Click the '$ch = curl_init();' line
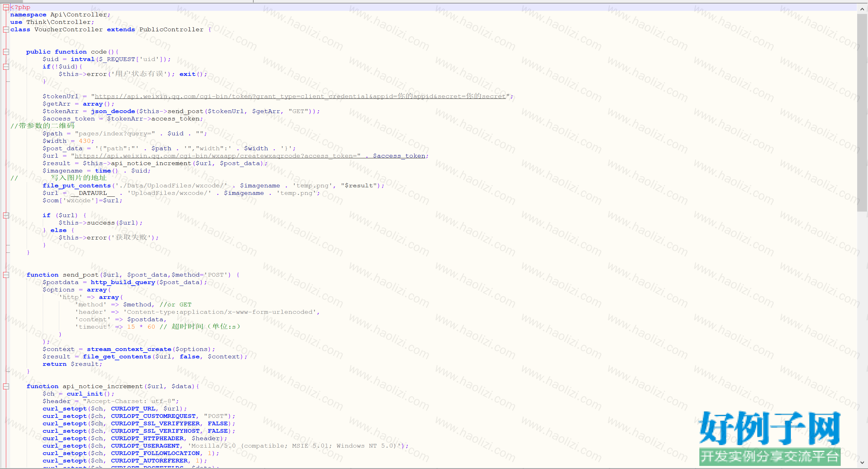The height and width of the screenshot is (469, 868). (78, 394)
